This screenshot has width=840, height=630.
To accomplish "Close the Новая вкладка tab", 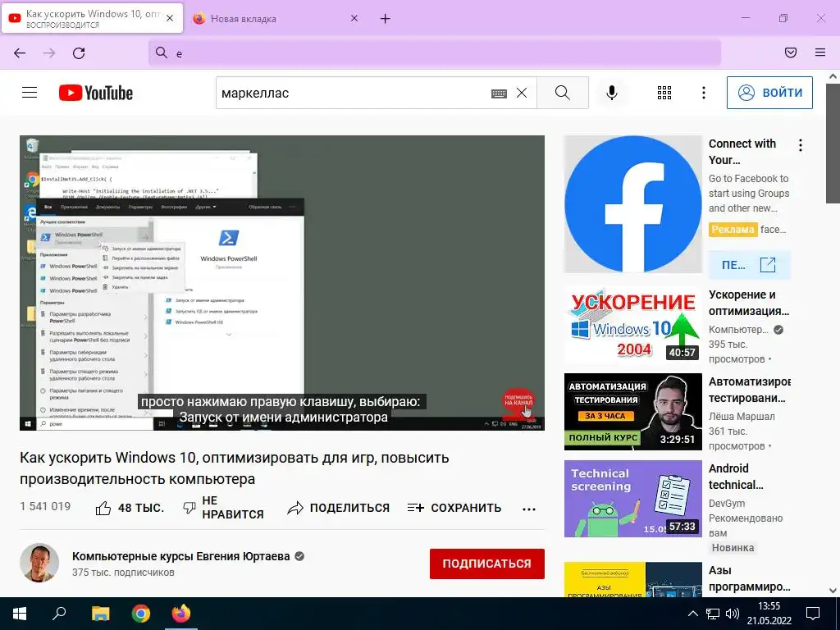I will tap(354, 18).
